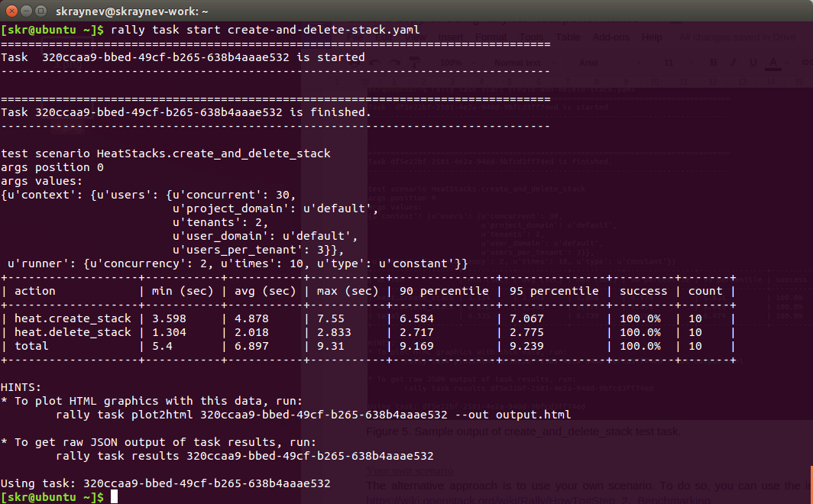The width and height of the screenshot is (813, 504).
Task: Click the command create-and-delete-stack.yaml filename
Action: (323, 30)
